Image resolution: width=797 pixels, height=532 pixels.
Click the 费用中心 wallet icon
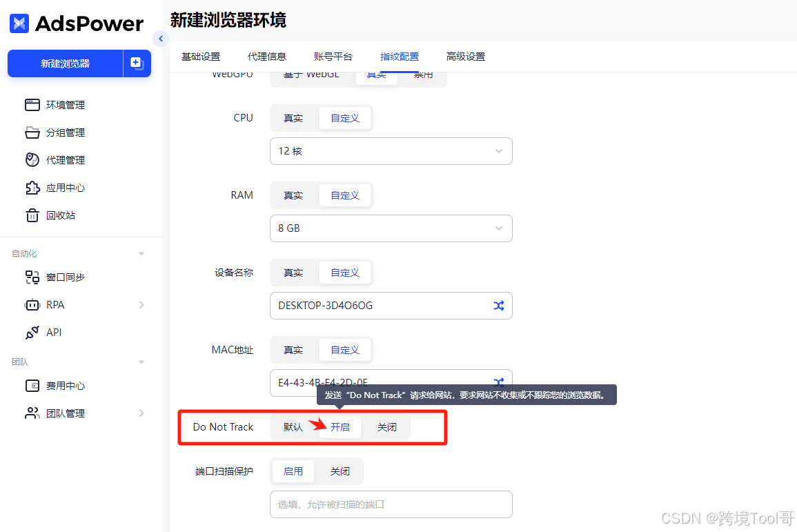[x=32, y=386]
